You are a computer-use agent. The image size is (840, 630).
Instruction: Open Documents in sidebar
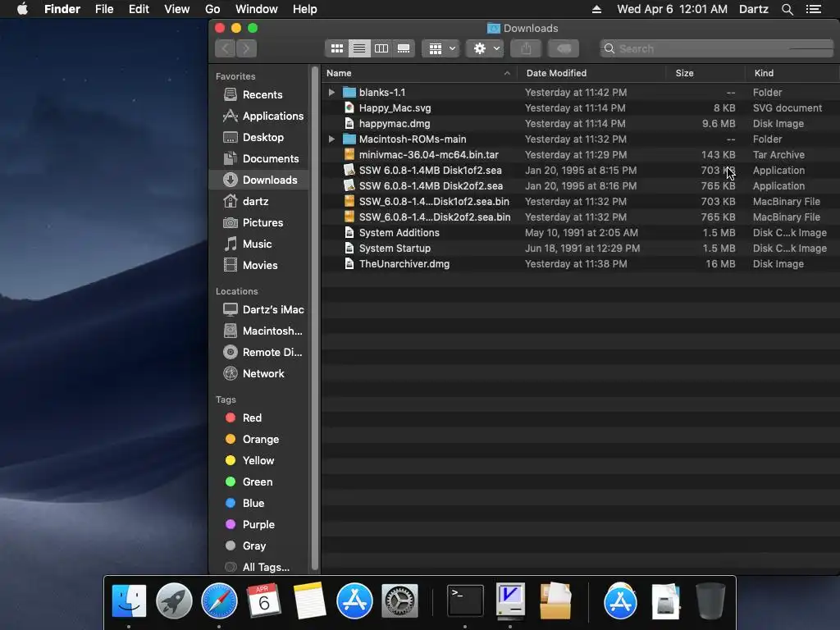pos(259,158)
